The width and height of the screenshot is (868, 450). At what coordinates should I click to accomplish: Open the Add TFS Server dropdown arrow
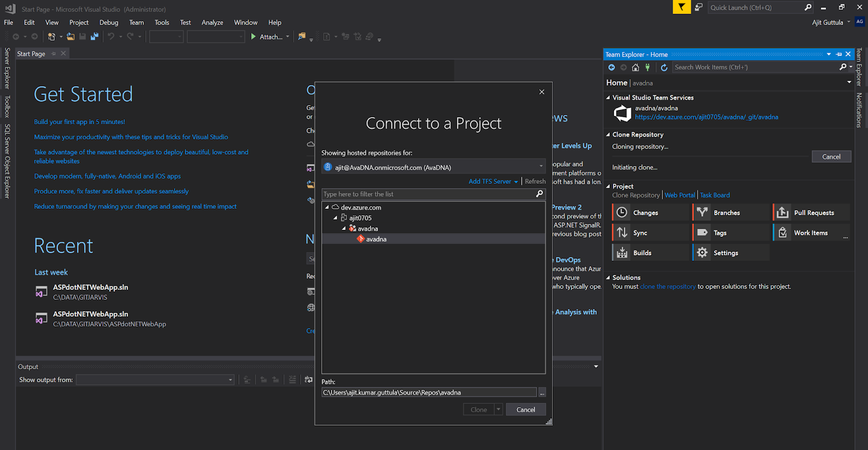point(516,182)
